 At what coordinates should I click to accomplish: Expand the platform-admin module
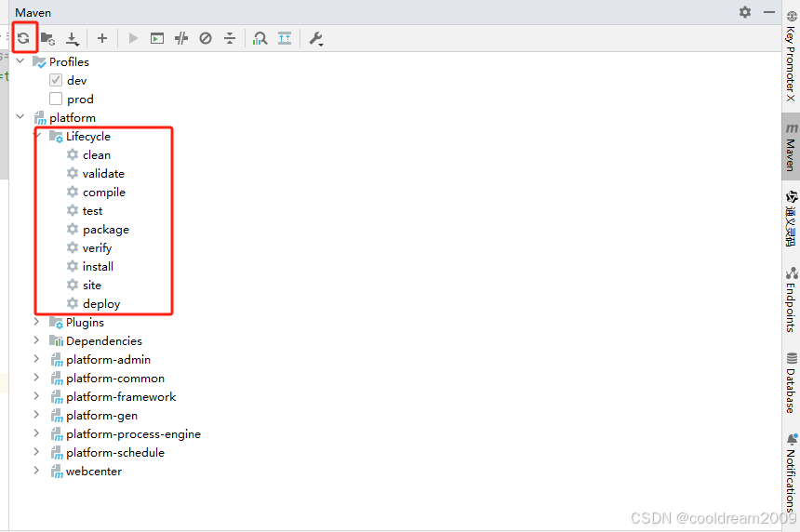tap(36, 359)
